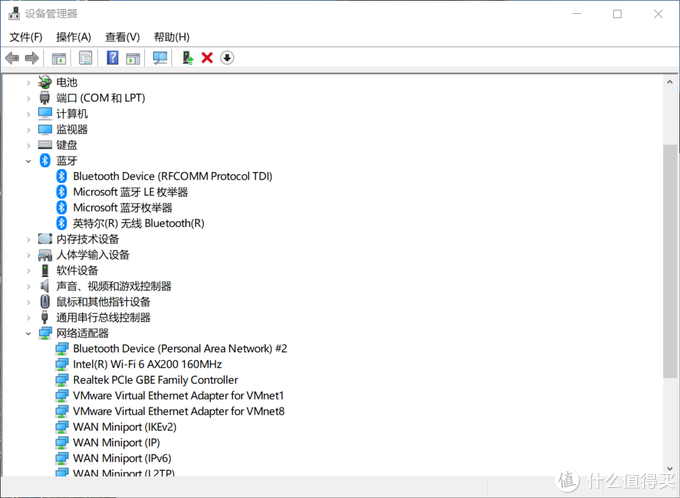Open the 文件(F) menu
Viewport: 680px width, 498px height.
[26, 37]
